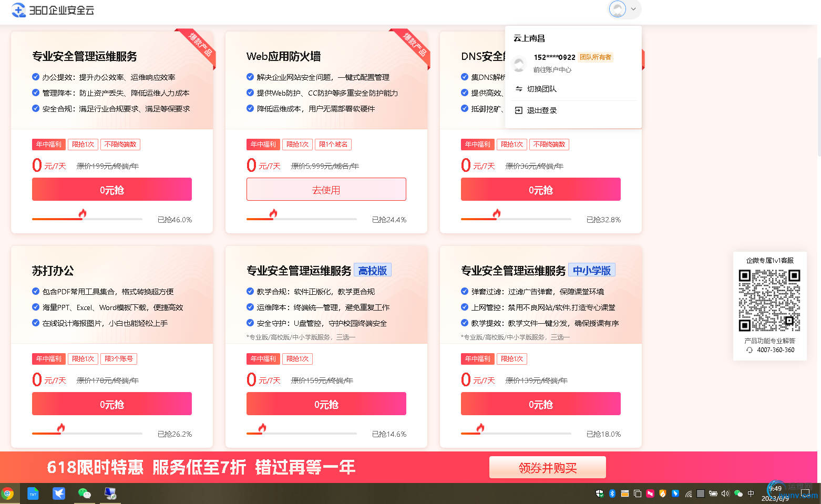Click the Web应用防火墙 card title
Viewport: 821px width, 504px height.
(x=283, y=56)
